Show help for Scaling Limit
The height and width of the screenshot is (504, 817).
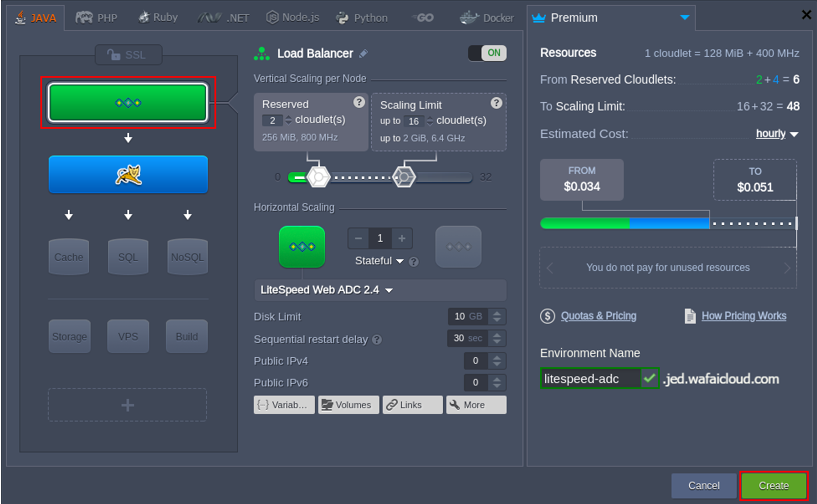coord(497,103)
